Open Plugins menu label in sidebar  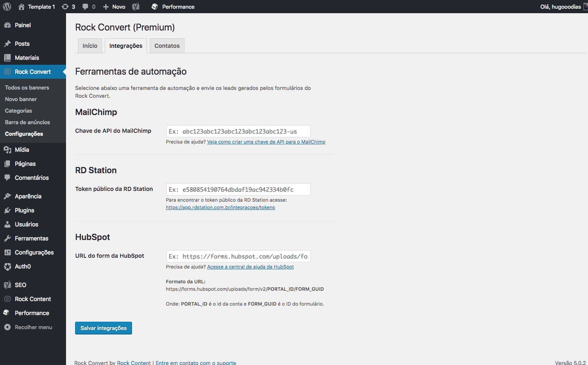pos(24,210)
